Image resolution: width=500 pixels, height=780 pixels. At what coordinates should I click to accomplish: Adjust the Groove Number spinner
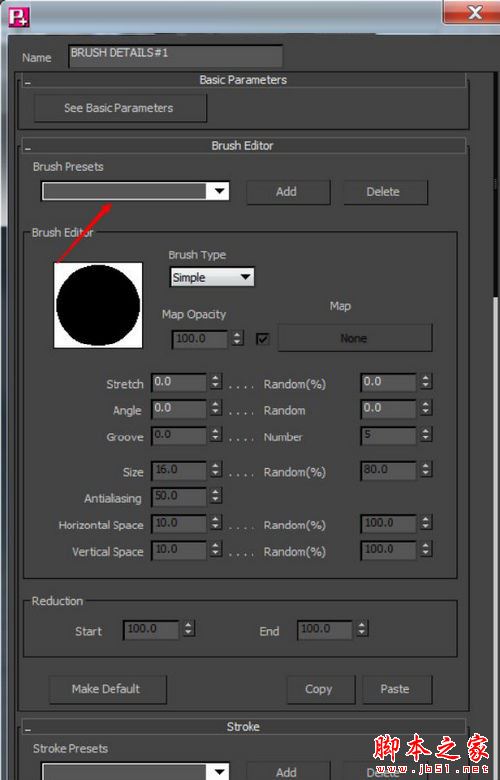point(425,435)
